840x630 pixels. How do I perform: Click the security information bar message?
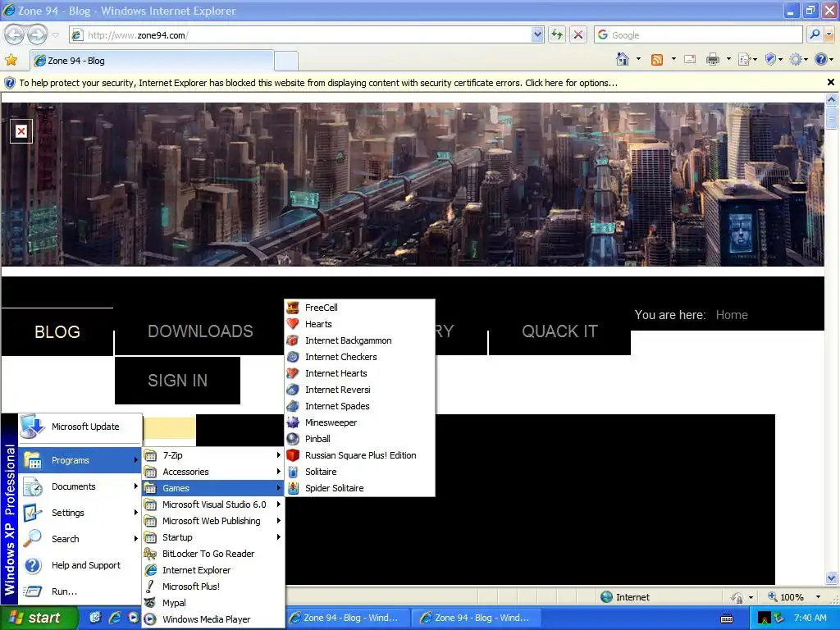pyautogui.click(x=318, y=83)
